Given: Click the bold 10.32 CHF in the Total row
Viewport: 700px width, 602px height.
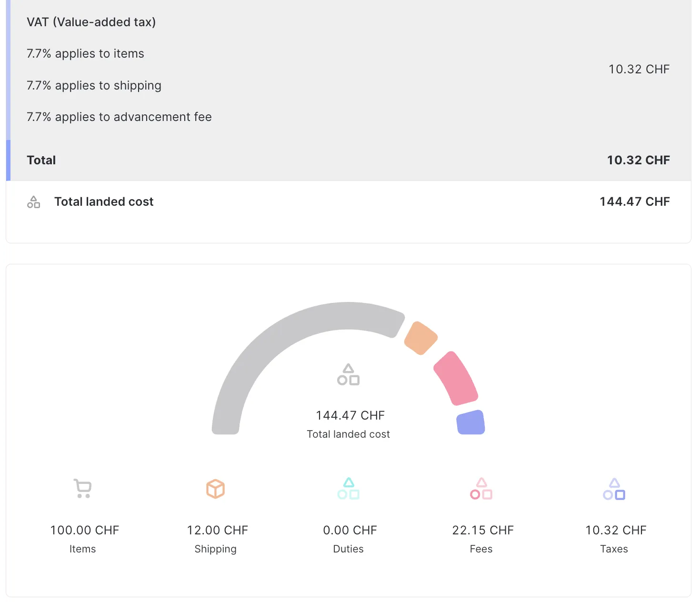Looking at the screenshot, I should point(638,160).
